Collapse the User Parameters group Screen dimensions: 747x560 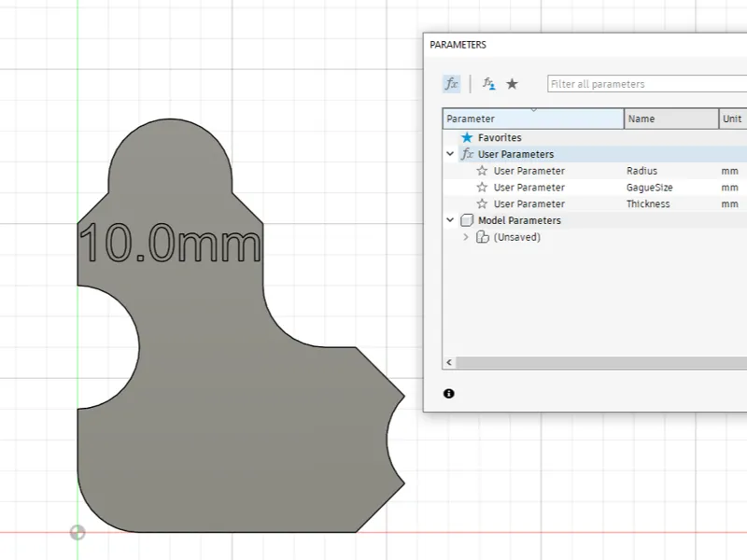(x=450, y=154)
